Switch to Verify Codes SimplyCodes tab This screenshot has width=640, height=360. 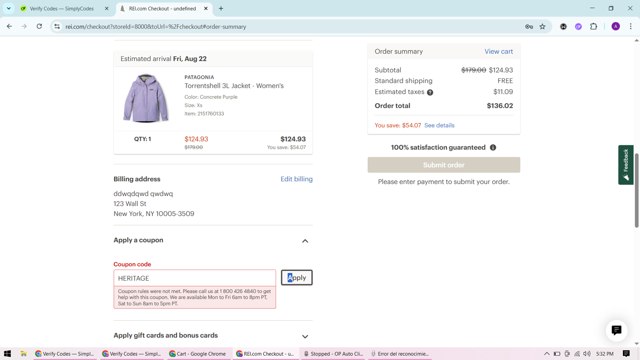(62, 9)
